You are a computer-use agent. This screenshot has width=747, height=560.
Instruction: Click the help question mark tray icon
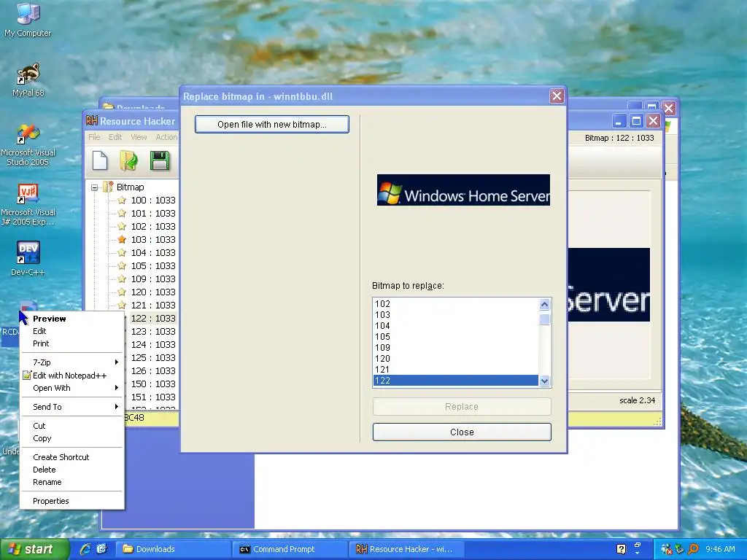pyautogui.click(x=622, y=549)
